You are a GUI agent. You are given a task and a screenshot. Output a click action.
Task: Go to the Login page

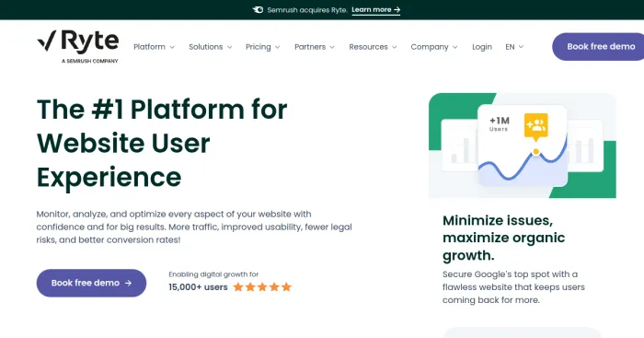coord(482,47)
